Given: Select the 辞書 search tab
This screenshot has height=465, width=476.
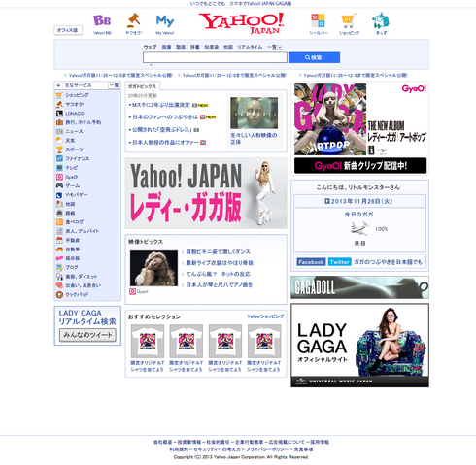Looking at the screenshot, I should pos(195,47).
